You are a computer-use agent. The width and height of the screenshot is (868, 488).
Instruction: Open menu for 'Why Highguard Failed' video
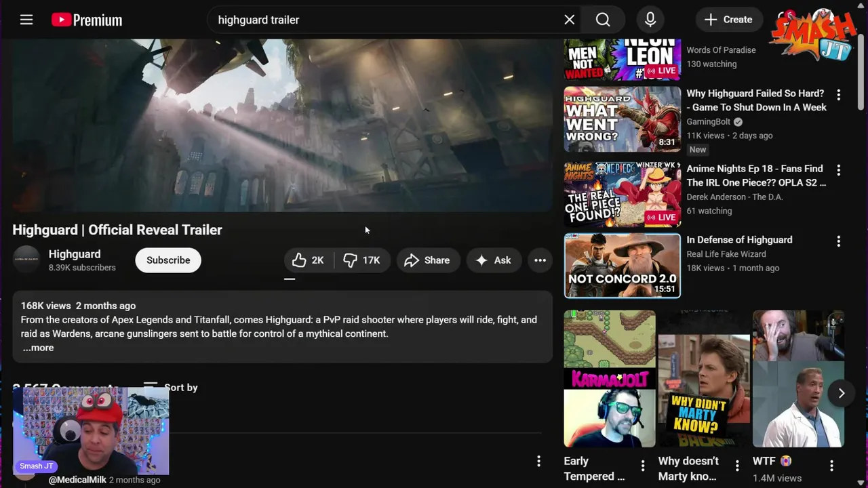tap(838, 95)
